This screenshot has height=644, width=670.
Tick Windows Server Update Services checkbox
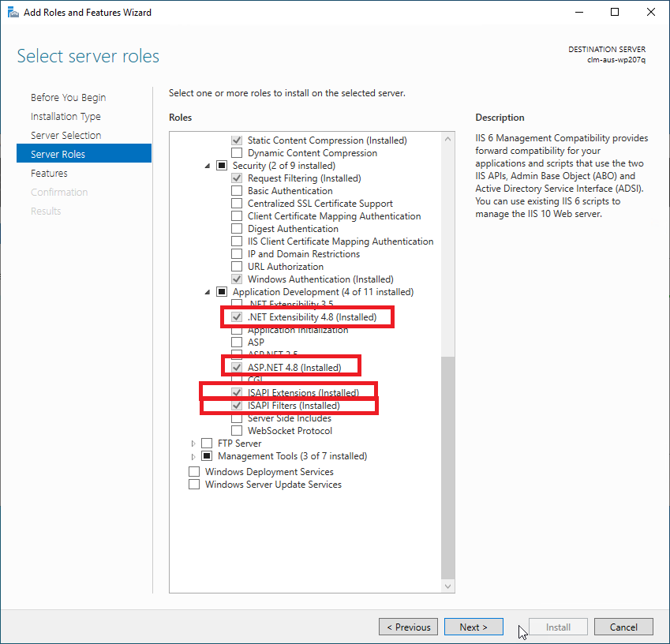click(x=194, y=484)
